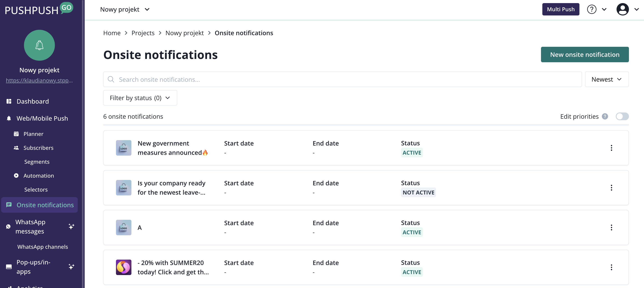Image resolution: width=644 pixels, height=288 pixels.
Task: Open Dashboard in the sidebar
Action: click(x=32, y=101)
